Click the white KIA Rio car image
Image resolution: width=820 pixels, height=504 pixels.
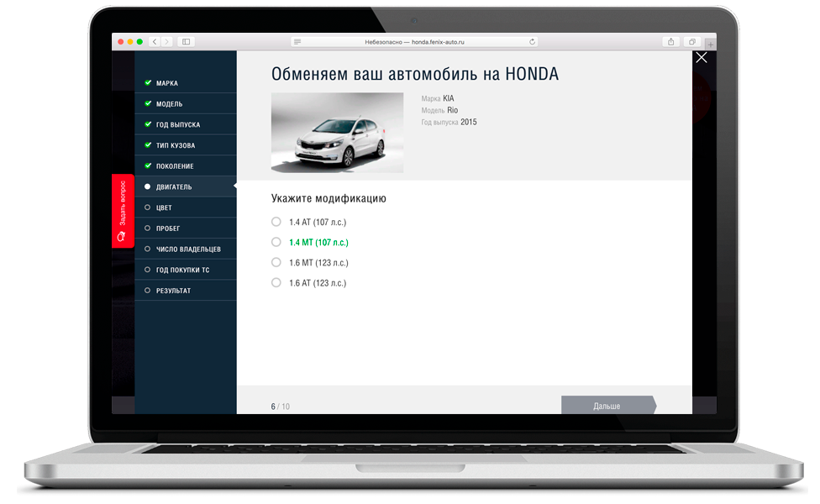coord(337,133)
